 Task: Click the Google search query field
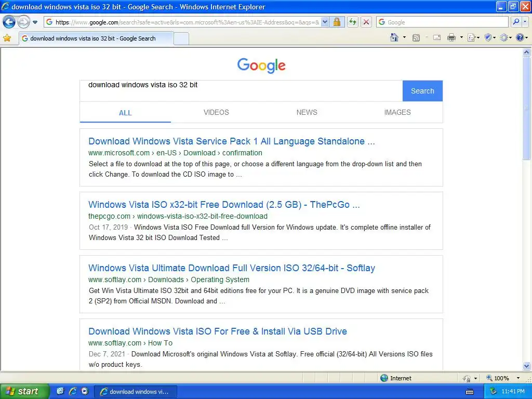(x=241, y=91)
